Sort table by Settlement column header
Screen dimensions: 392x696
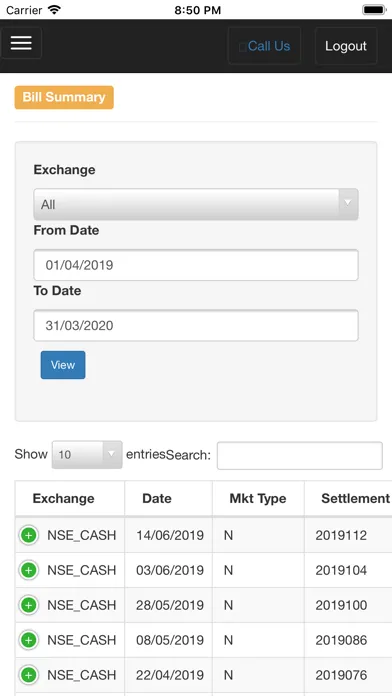[348, 498]
